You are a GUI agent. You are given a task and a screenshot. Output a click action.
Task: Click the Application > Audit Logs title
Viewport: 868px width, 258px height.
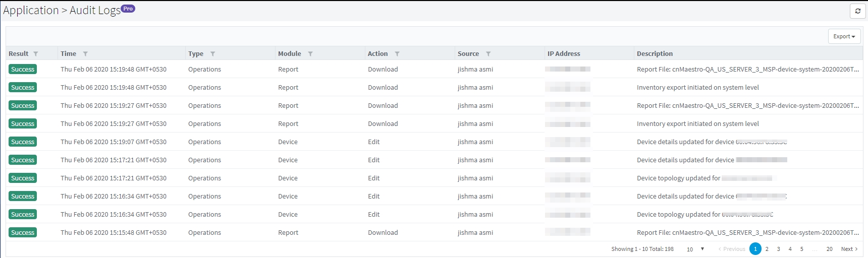click(62, 10)
